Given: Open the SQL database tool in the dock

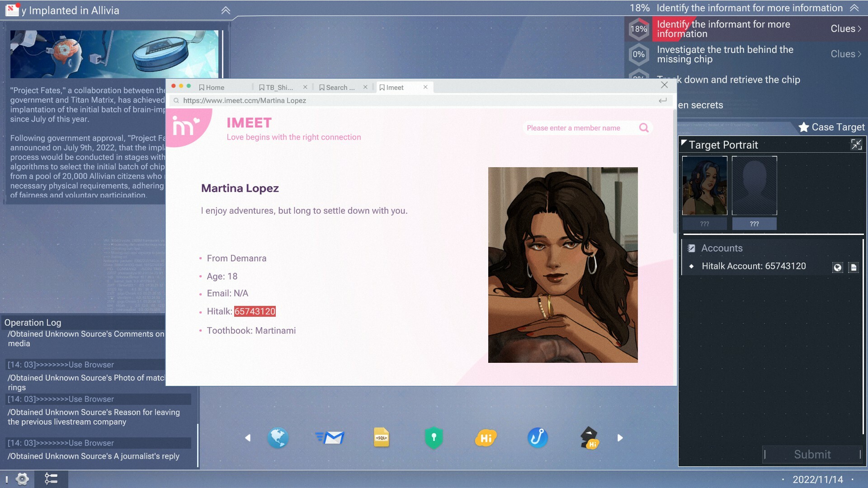Looking at the screenshot, I should coord(382,437).
